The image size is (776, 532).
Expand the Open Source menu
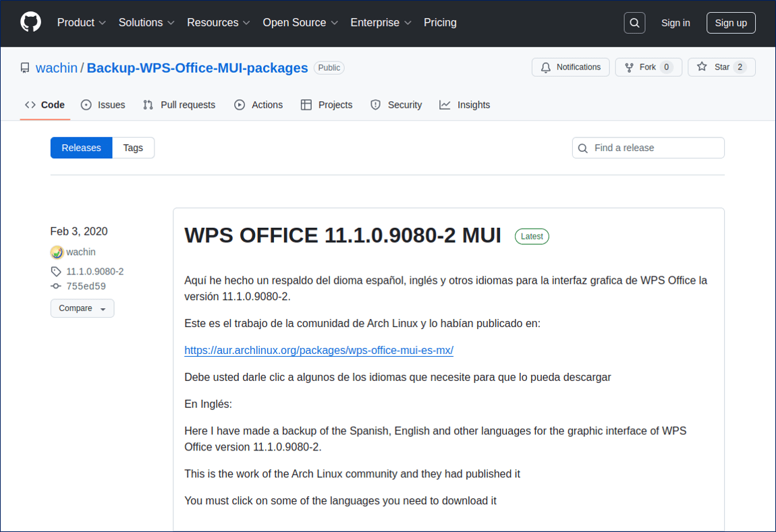click(x=300, y=23)
